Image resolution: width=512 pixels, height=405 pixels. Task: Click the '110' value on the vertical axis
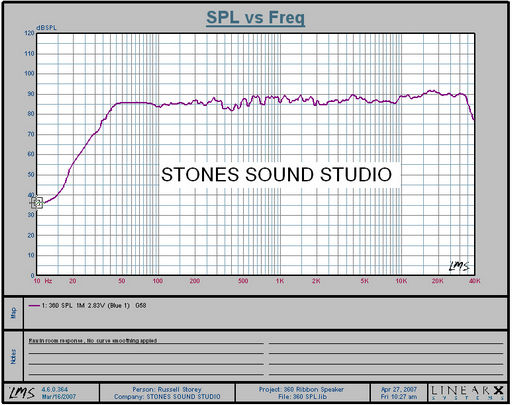(29, 53)
